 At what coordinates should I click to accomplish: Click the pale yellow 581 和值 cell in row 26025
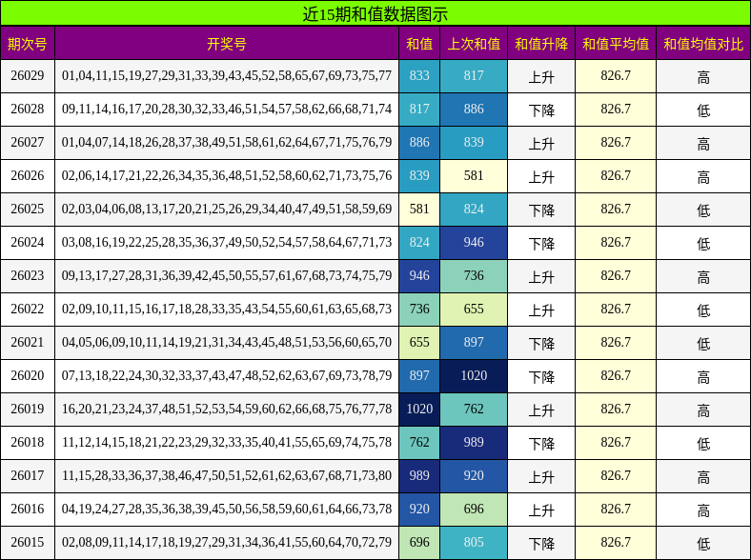pos(419,210)
